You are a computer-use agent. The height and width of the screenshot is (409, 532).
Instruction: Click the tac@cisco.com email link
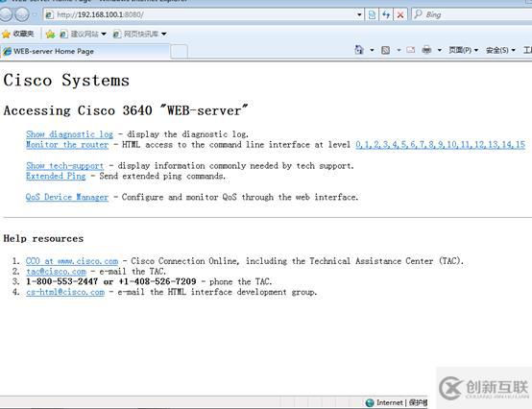57,272
